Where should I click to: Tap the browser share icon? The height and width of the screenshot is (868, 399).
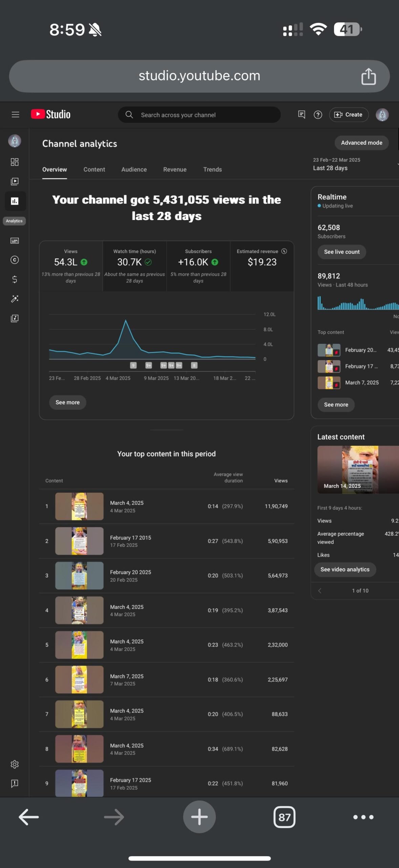[x=369, y=76]
